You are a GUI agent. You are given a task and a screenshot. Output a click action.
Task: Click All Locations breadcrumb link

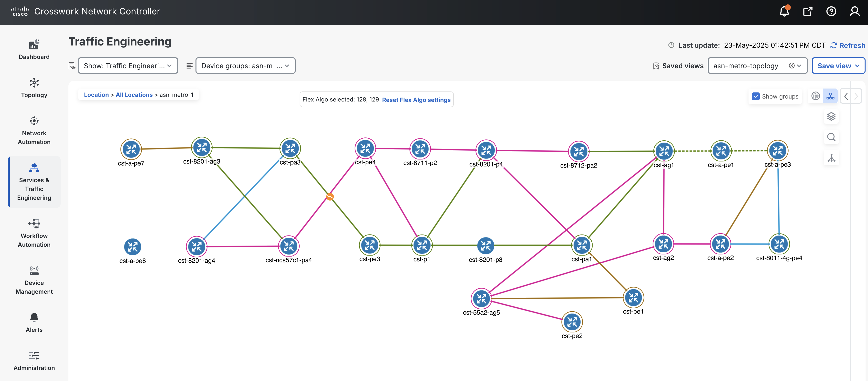pos(134,95)
